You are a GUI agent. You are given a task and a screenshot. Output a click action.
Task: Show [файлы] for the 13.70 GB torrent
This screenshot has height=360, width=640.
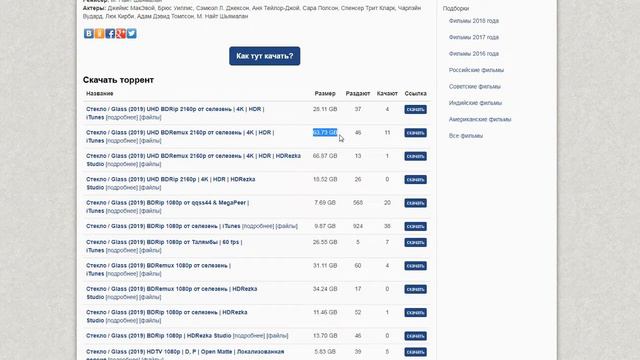(x=277, y=336)
